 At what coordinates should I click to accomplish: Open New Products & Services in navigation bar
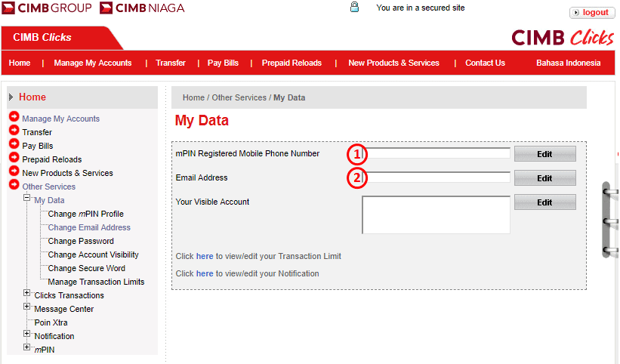(394, 63)
